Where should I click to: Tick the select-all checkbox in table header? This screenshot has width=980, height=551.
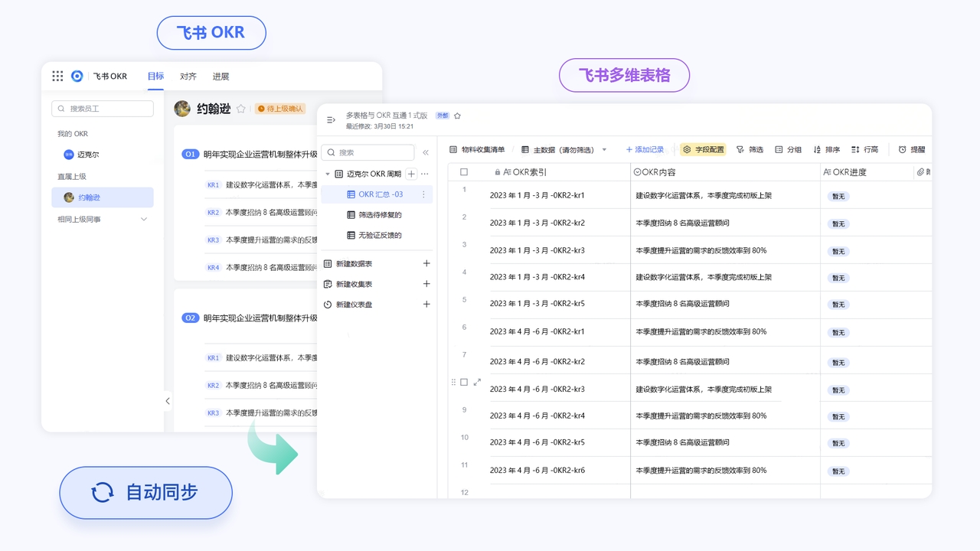pyautogui.click(x=464, y=172)
